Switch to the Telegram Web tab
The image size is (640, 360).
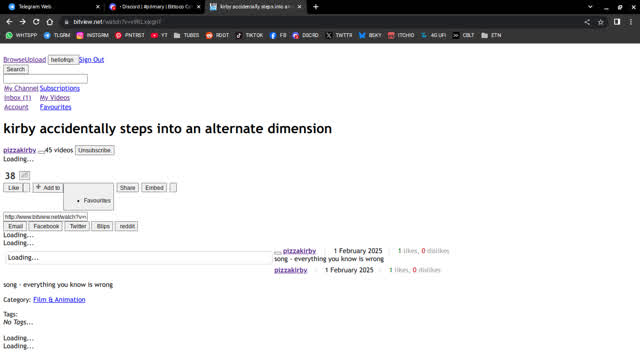[53, 7]
